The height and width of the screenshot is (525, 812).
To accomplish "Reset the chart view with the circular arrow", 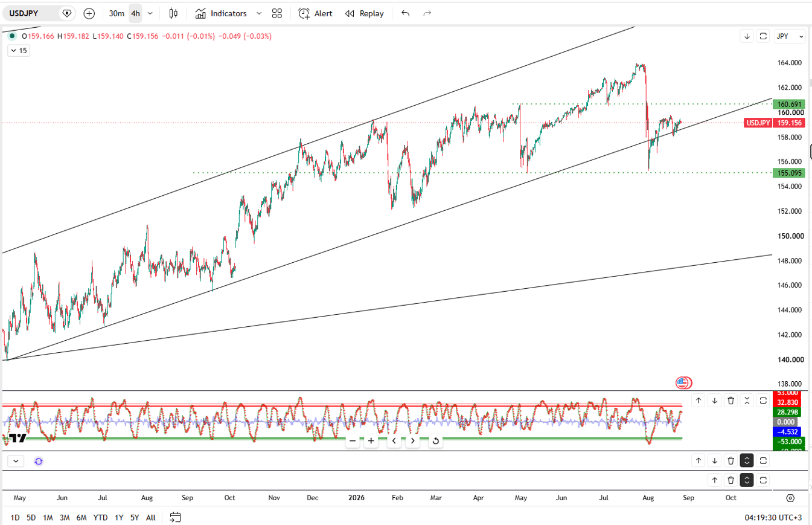I will pos(435,441).
